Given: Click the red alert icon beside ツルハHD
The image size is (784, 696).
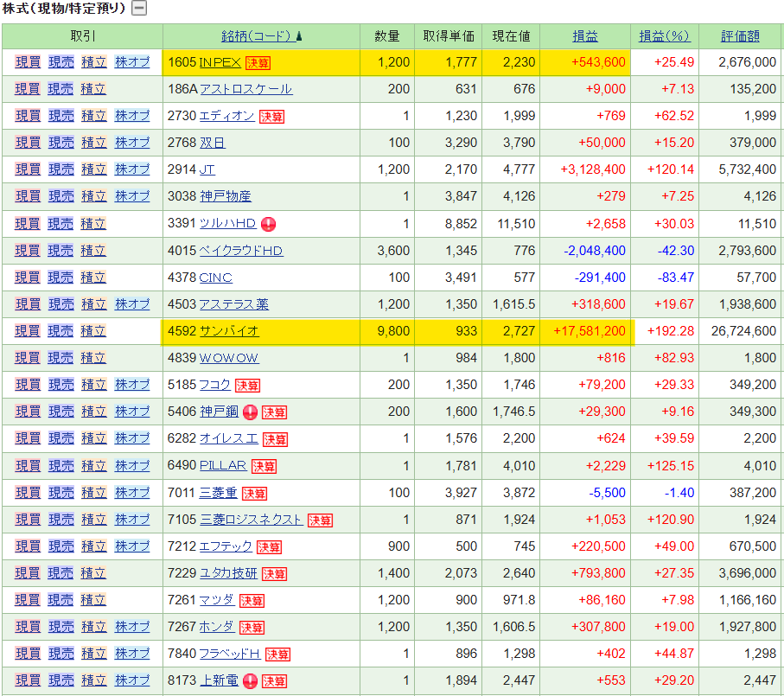Looking at the screenshot, I should tap(269, 224).
